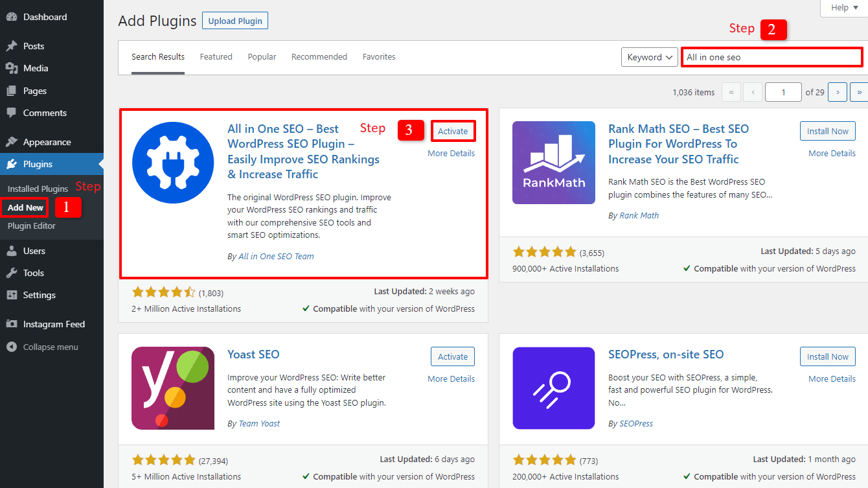Open the SEOPress author link
868x488 pixels.
coord(636,424)
